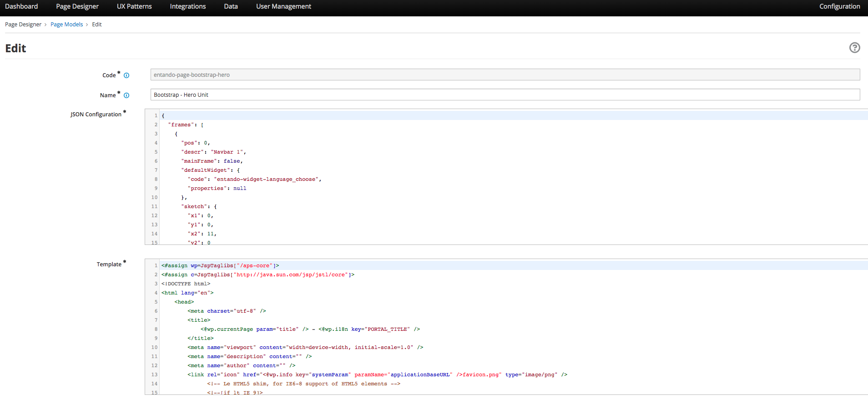Click the closing </title> template line
The width and height of the screenshot is (868, 404).
click(x=201, y=338)
